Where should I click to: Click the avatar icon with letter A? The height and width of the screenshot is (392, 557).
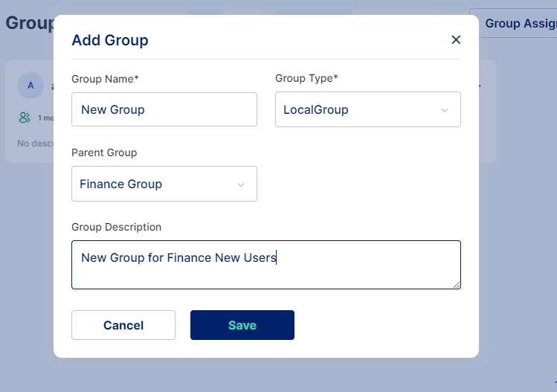click(30, 86)
